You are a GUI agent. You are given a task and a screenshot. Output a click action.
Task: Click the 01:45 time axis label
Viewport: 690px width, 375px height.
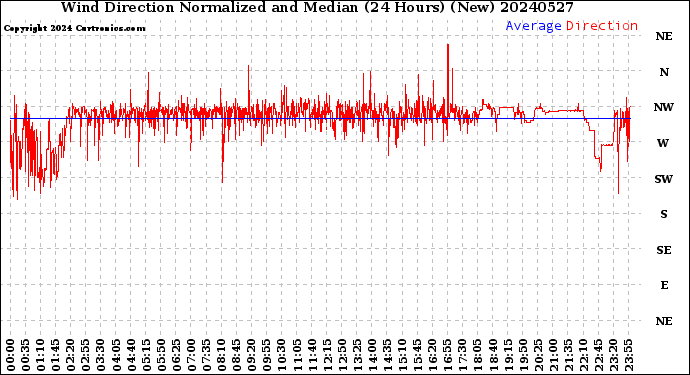56,355
